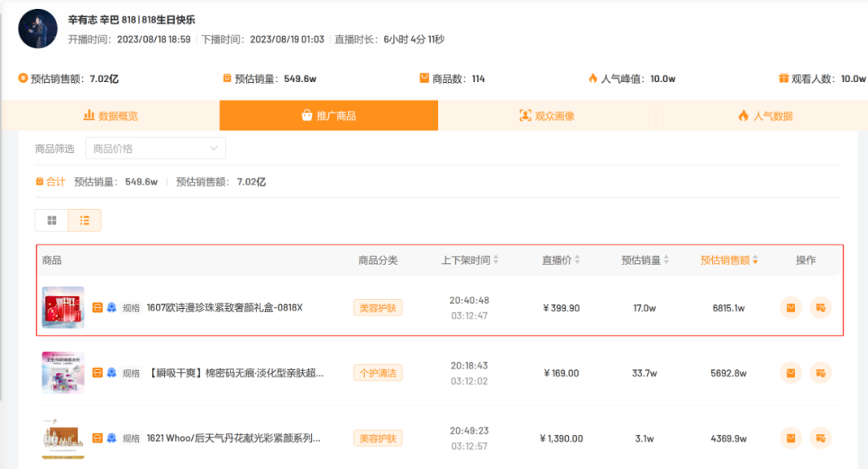Screen dimensions: 868x469
Task: Click the rightmost action icon in 欧诗漫 row
Action: [x=821, y=307]
